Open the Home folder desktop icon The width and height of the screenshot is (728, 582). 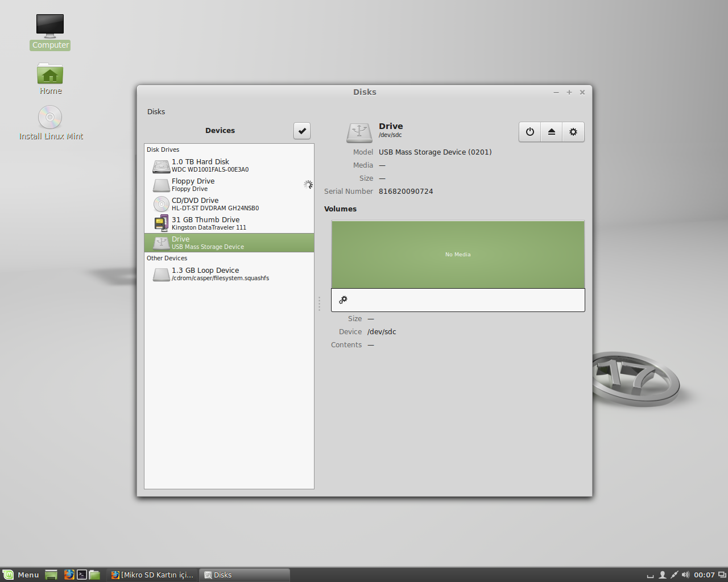tap(50, 78)
